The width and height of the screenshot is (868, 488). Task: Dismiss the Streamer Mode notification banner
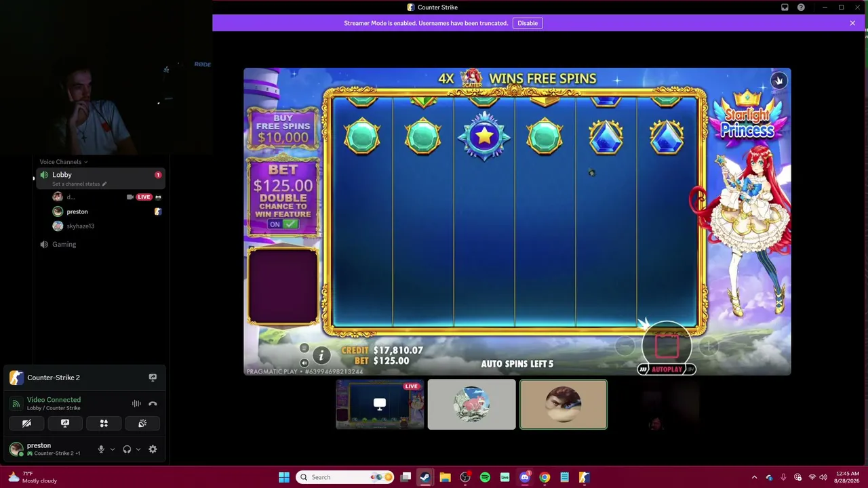click(852, 23)
